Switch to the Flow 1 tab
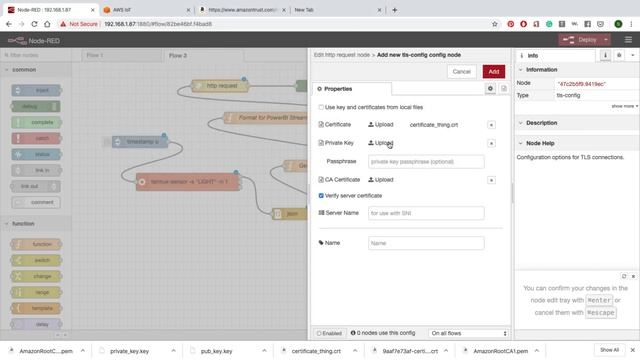Screen dimensions: 640x360 point(122,56)
